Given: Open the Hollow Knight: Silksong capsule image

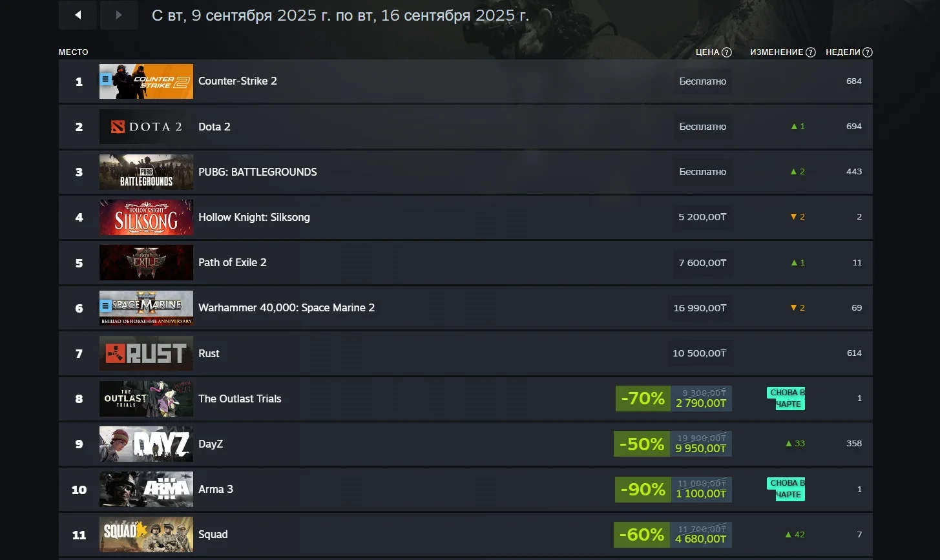Looking at the screenshot, I should [x=146, y=217].
